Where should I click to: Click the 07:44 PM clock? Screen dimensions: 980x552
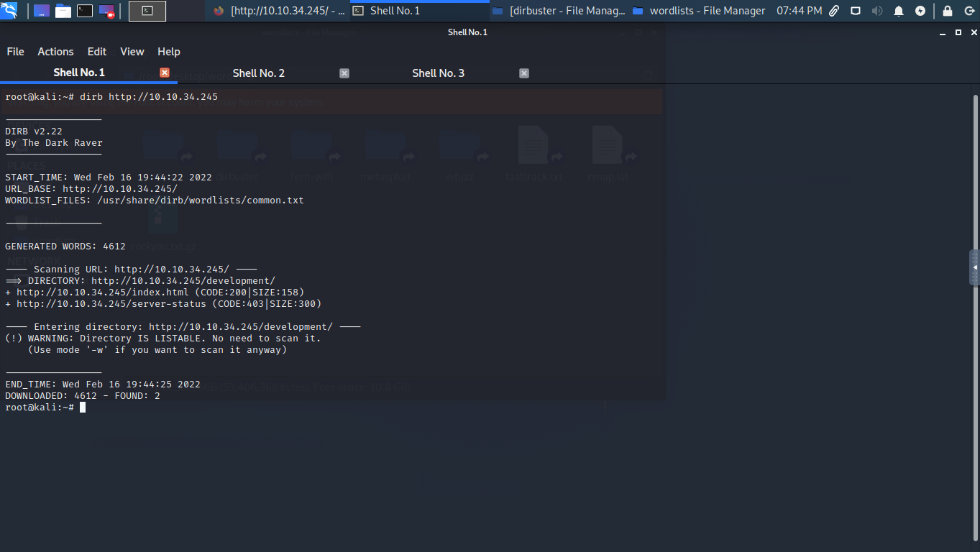[799, 11]
